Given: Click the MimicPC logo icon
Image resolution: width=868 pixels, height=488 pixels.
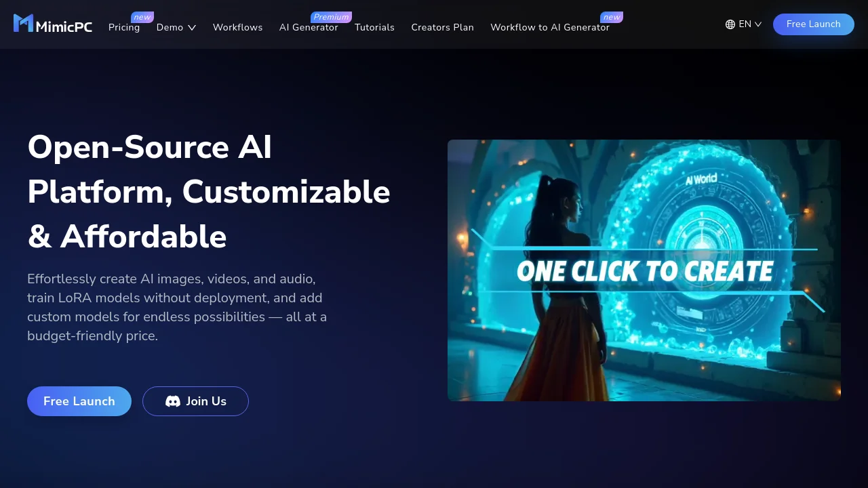Looking at the screenshot, I should coord(23,23).
